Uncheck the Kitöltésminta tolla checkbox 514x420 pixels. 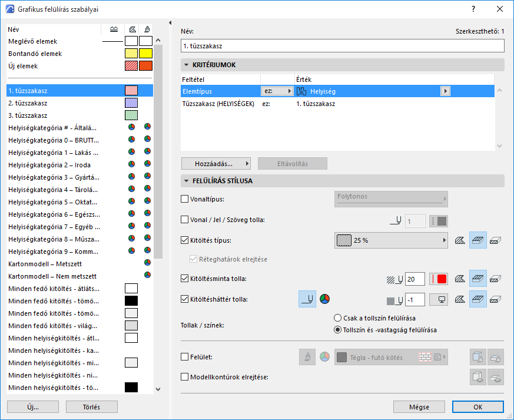[184, 279]
